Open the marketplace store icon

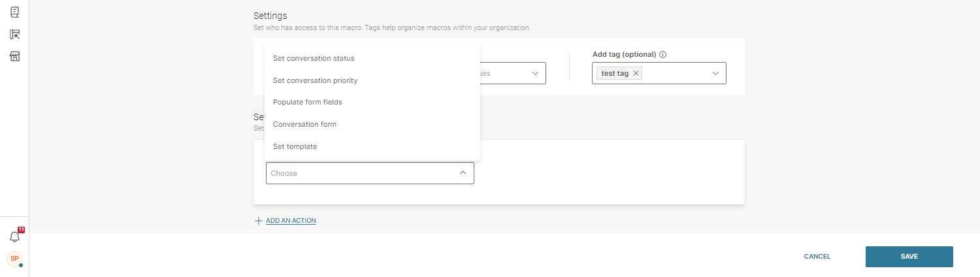click(x=14, y=56)
